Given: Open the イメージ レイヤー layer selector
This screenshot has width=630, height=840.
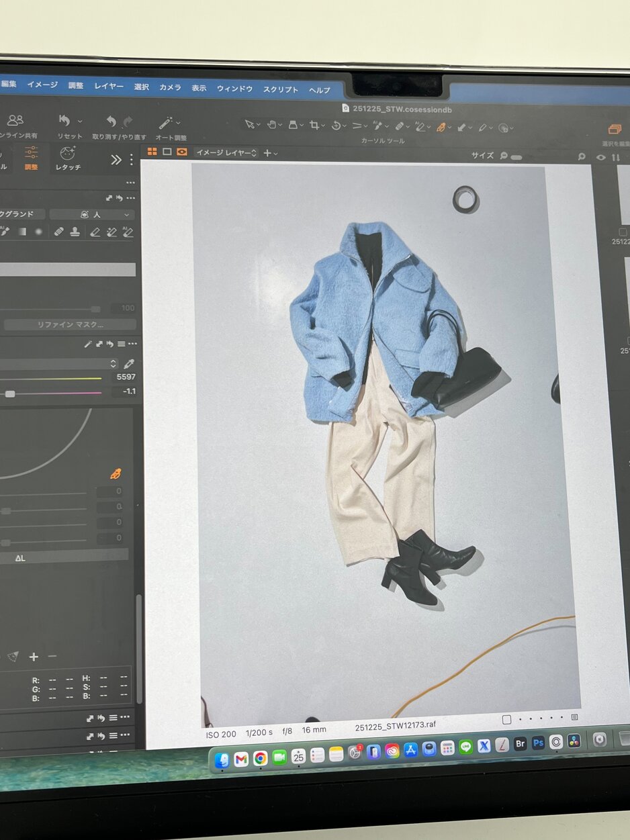Looking at the screenshot, I should [226, 153].
